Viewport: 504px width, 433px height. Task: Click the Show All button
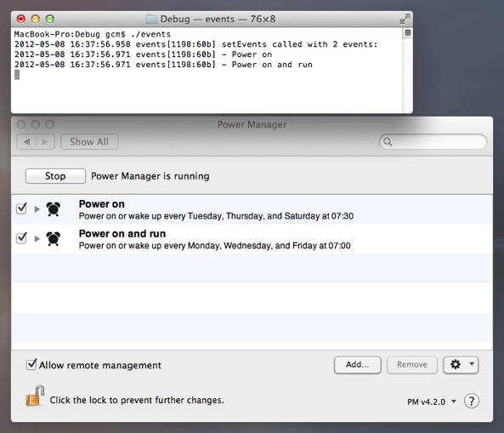tap(89, 142)
